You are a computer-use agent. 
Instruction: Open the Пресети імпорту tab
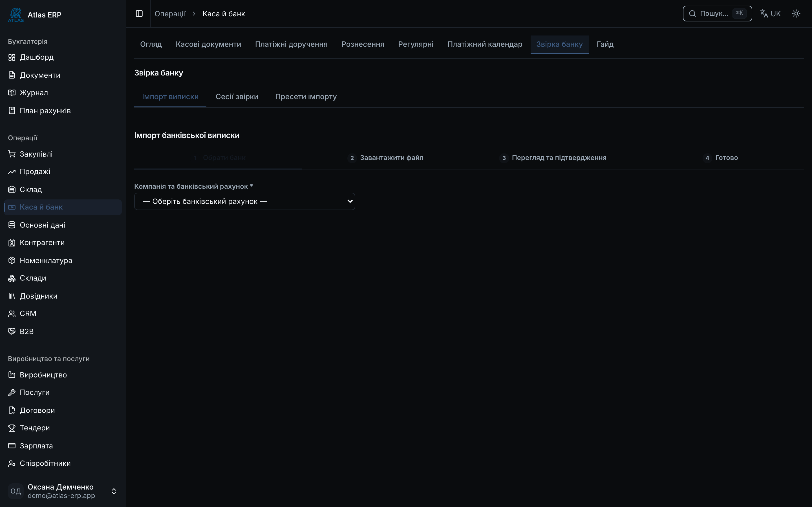pos(306,97)
